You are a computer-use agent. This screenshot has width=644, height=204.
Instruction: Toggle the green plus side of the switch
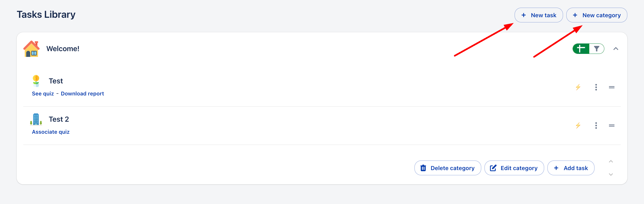coord(581,49)
